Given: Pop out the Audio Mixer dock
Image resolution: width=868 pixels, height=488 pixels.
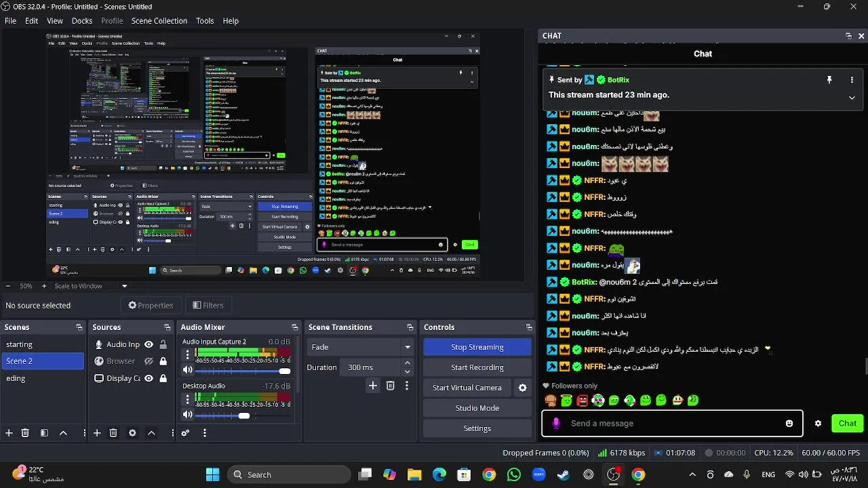Looking at the screenshot, I should [x=294, y=327].
